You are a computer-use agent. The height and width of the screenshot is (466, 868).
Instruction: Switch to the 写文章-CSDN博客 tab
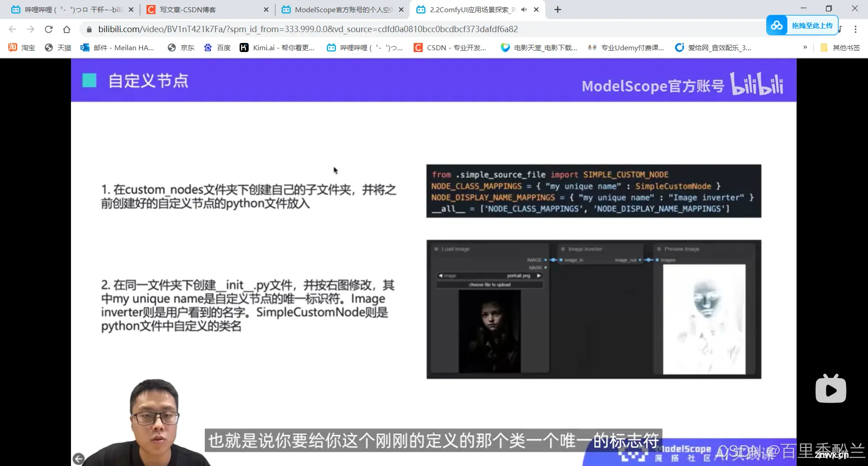point(206,10)
